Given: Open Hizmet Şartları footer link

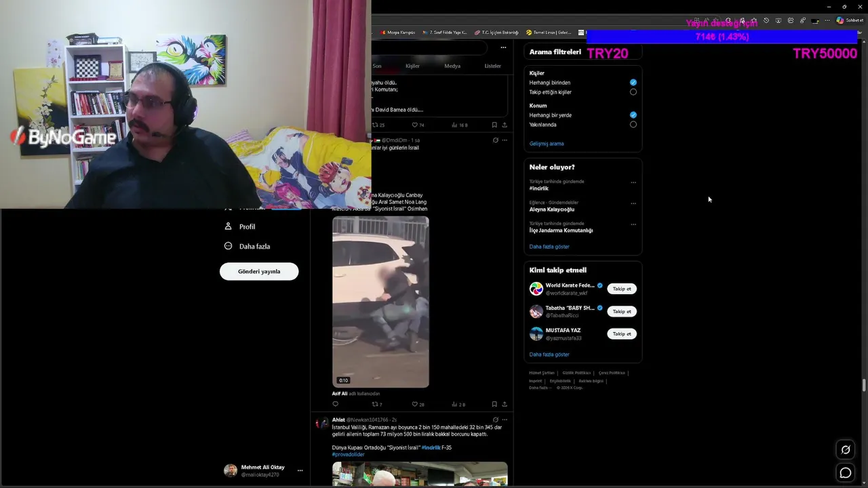Looking at the screenshot, I should tap(542, 373).
